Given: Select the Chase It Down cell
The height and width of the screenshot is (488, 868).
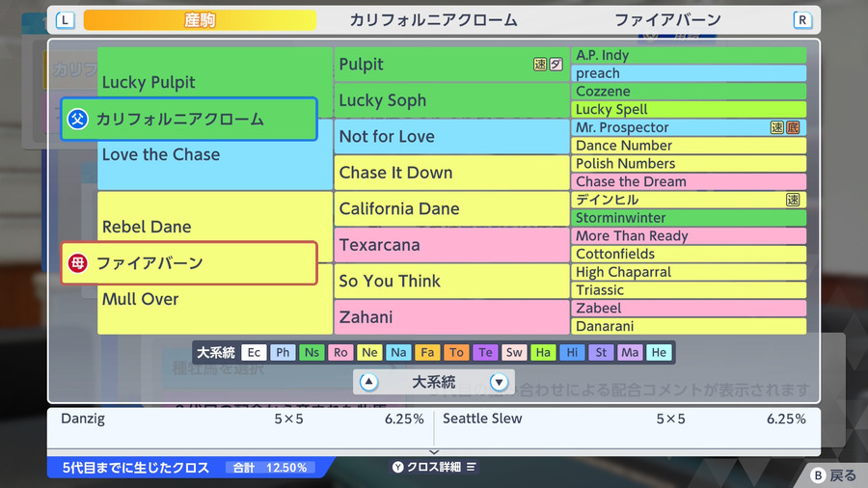Looking at the screenshot, I should pyautogui.click(x=451, y=173).
